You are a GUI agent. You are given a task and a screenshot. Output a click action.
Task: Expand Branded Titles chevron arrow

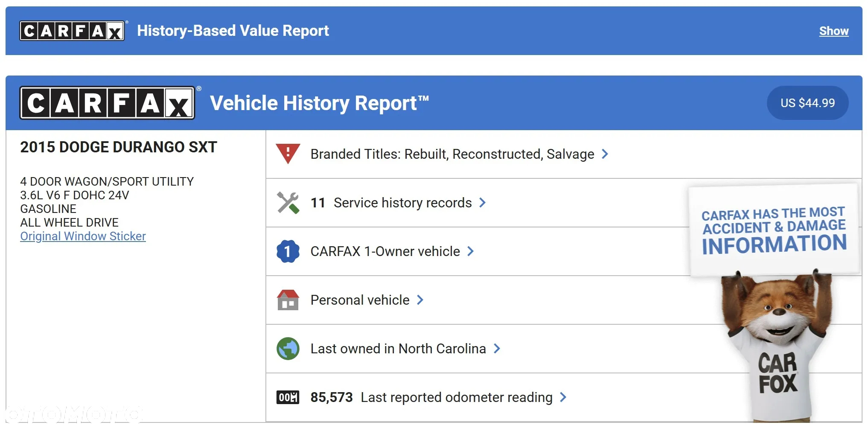(605, 154)
